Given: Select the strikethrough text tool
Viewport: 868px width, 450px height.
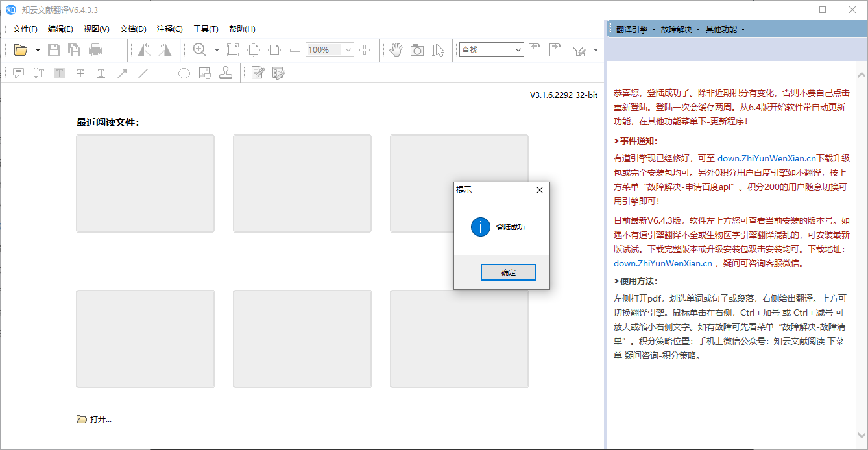Looking at the screenshot, I should [x=80, y=73].
